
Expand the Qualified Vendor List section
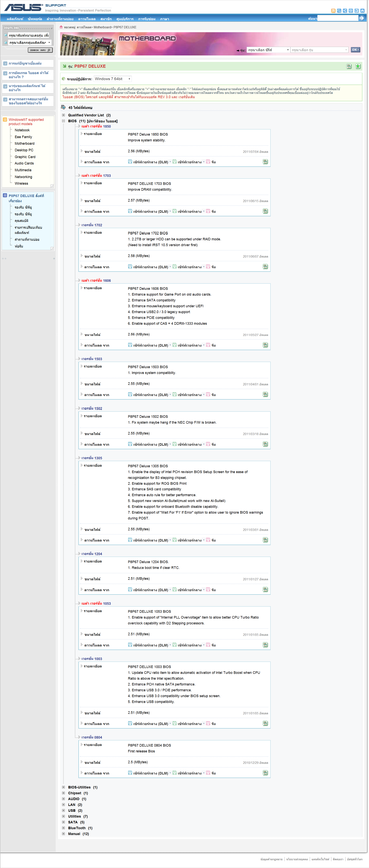coord(63,115)
